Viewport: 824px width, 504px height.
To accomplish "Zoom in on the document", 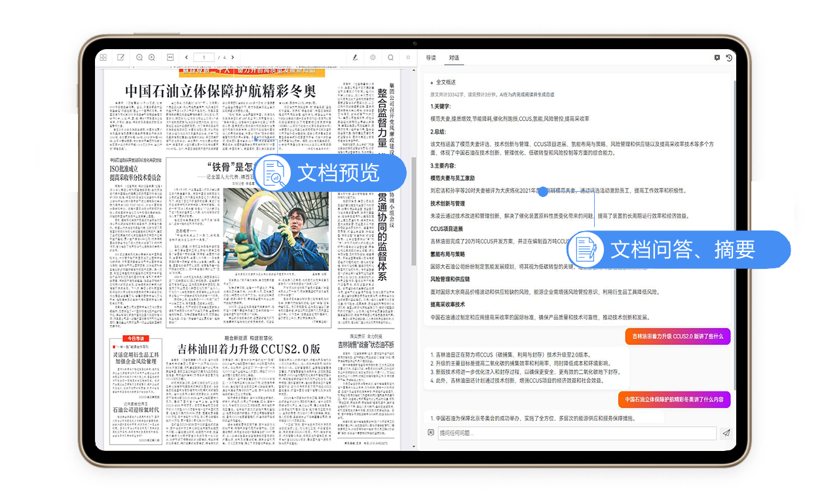I will pyautogui.click(x=152, y=58).
